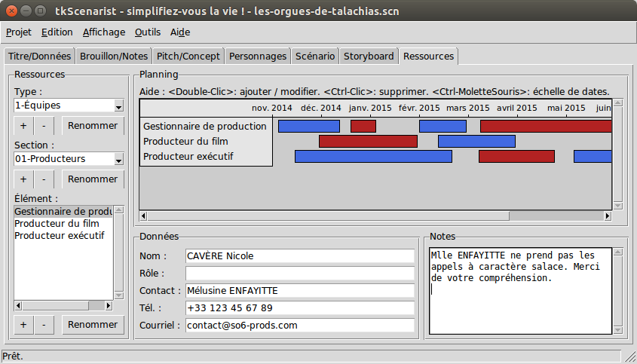637x364 pixels.
Task: Click the plus button below Élément list
Action: click(23, 325)
